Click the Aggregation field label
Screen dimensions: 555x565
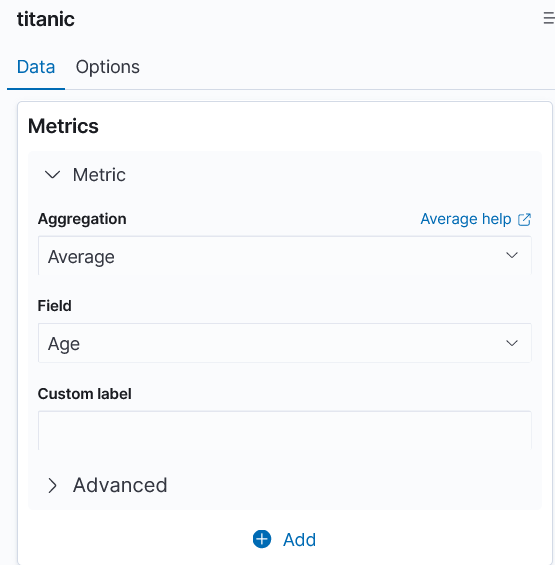82,219
